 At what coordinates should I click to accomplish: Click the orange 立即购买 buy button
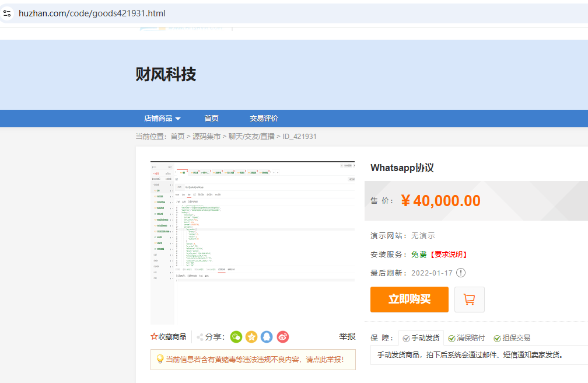(409, 299)
